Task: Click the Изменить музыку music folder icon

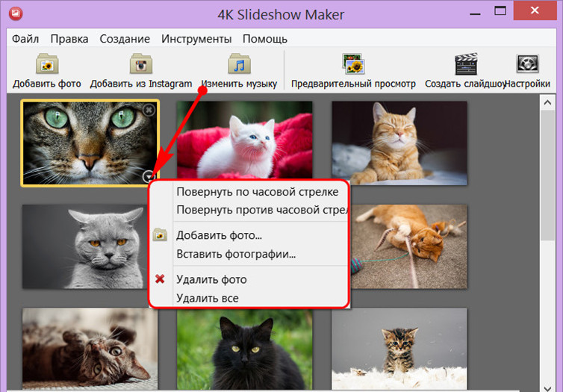Action: pos(239,64)
